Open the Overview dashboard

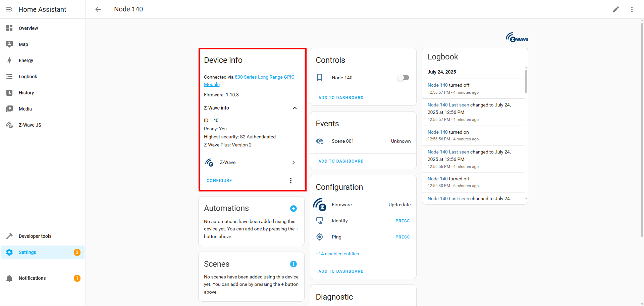coord(43,28)
